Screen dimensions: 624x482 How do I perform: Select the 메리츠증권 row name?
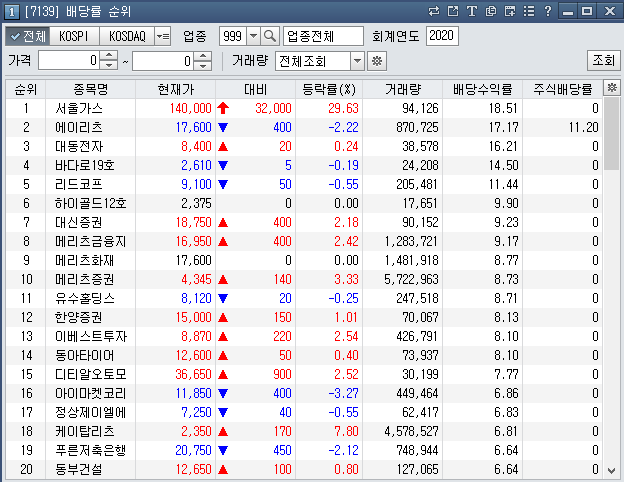(x=85, y=279)
